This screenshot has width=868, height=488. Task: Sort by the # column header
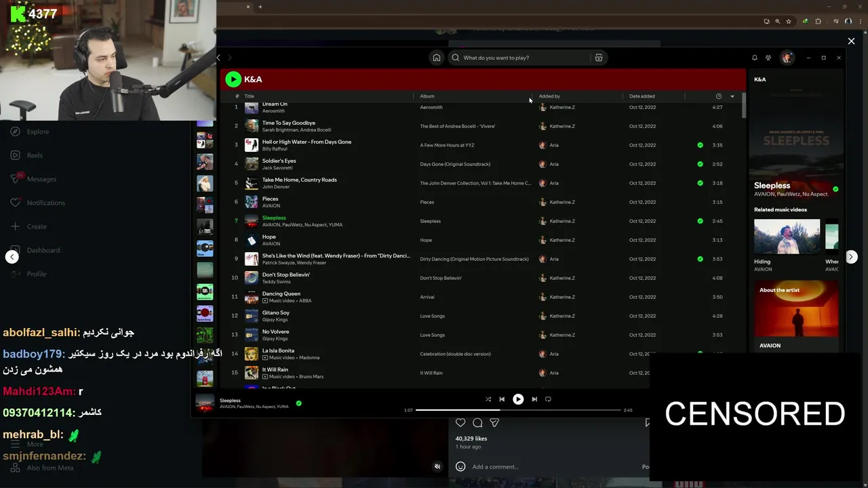point(237,96)
